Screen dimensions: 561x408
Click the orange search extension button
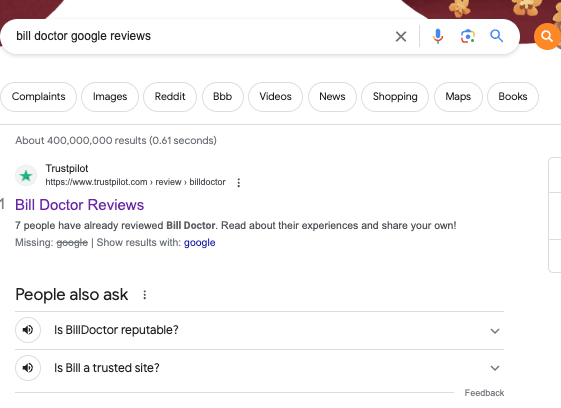[546, 36]
